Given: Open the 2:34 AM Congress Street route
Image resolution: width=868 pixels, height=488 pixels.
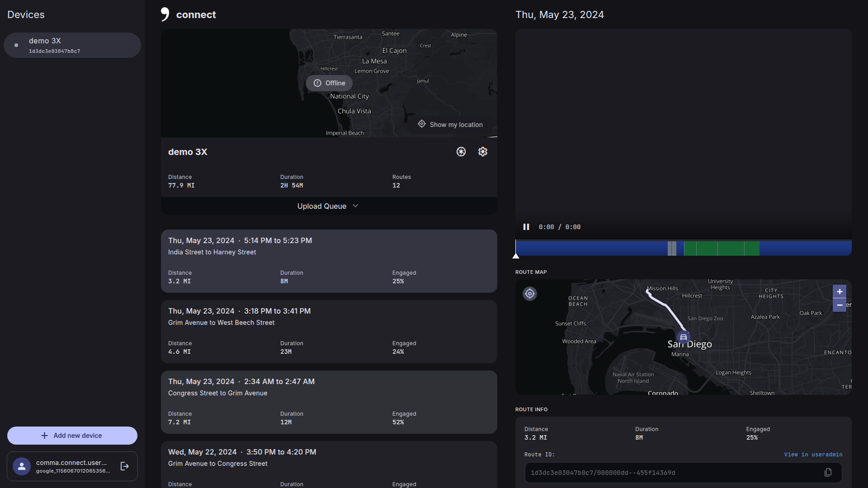Looking at the screenshot, I should click(329, 402).
